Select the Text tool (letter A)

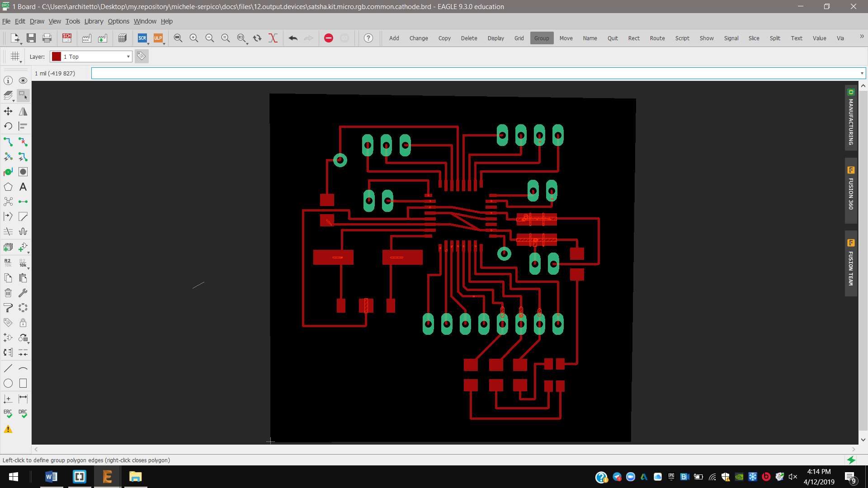[x=23, y=187]
